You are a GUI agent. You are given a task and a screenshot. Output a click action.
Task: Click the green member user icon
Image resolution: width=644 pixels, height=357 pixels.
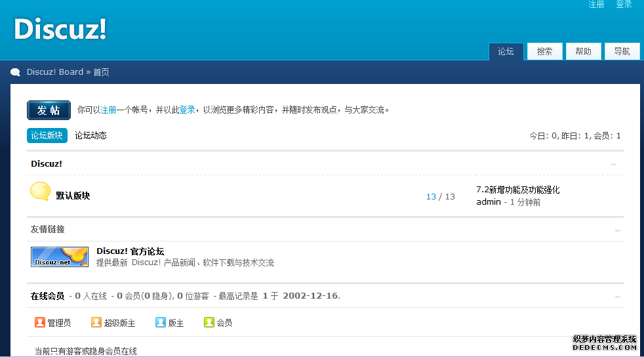click(209, 322)
